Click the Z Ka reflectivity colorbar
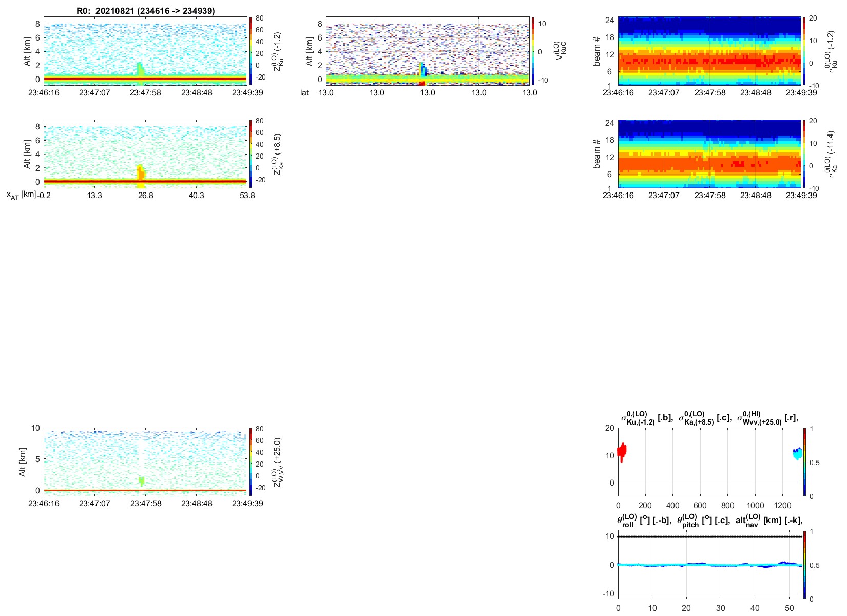Screen dimensions: 847x616 pyautogui.click(x=251, y=153)
